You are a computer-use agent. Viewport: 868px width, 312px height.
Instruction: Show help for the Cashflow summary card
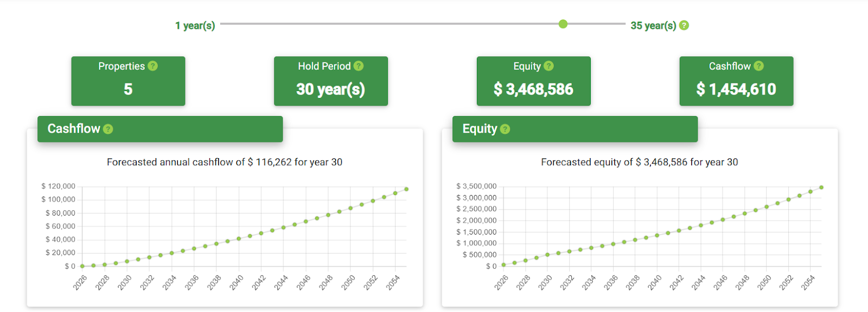click(x=759, y=66)
